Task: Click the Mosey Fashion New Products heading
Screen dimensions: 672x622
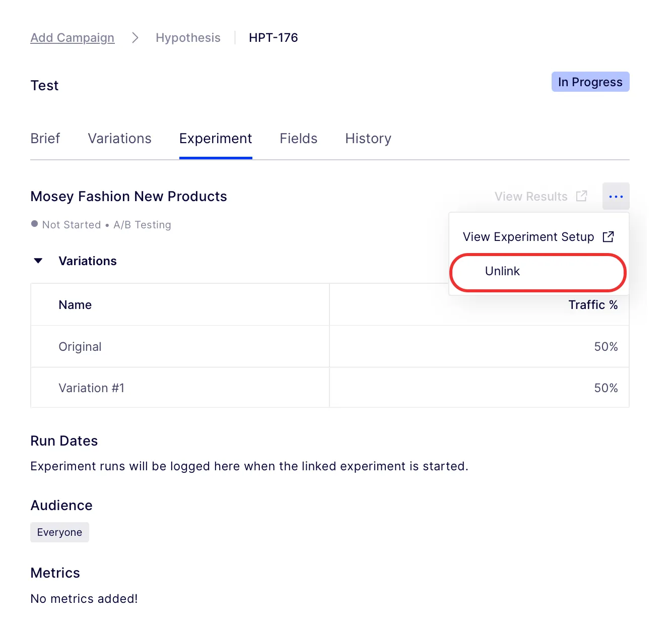Action: (128, 197)
